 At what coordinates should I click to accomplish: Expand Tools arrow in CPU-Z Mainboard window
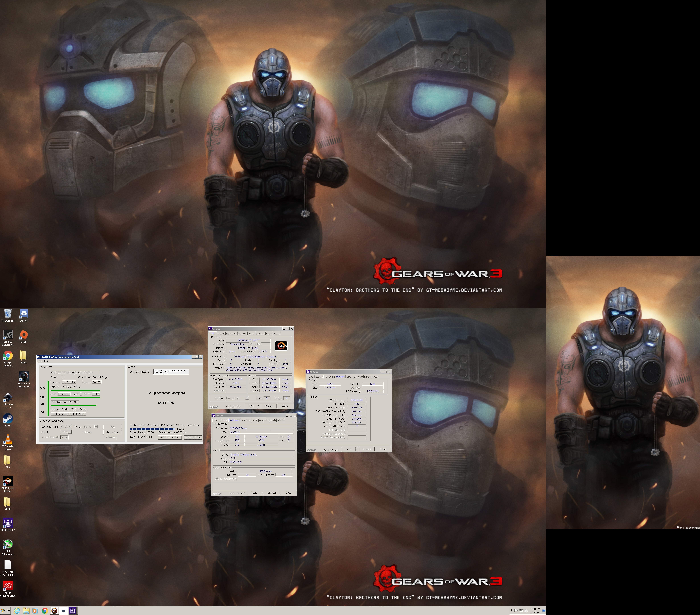pyautogui.click(x=262, y=493)
